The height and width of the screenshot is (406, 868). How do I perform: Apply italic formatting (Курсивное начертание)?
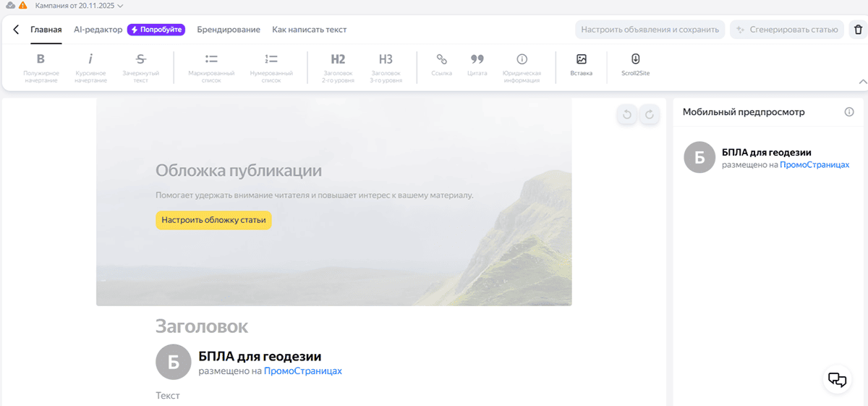click(x=90, y=67)
